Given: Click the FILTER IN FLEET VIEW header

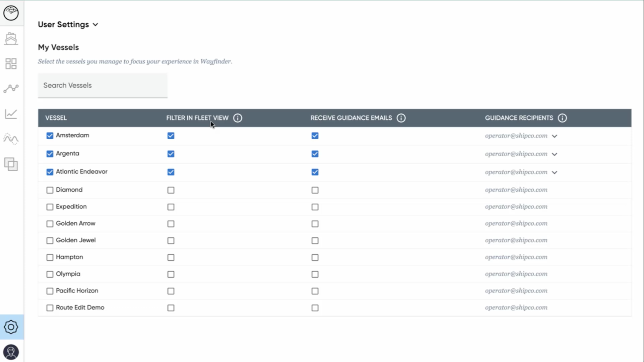Looking at the screenshot, I should point(197,118).
